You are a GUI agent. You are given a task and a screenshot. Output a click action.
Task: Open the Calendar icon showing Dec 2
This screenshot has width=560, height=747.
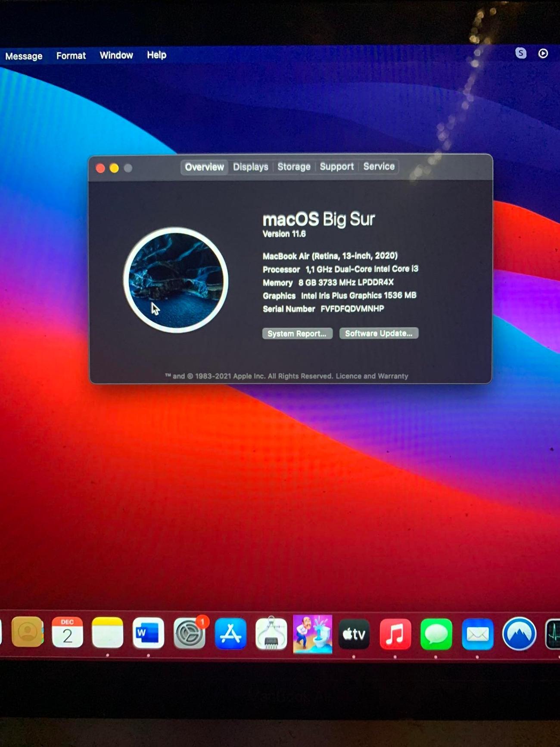pos(67,632)
